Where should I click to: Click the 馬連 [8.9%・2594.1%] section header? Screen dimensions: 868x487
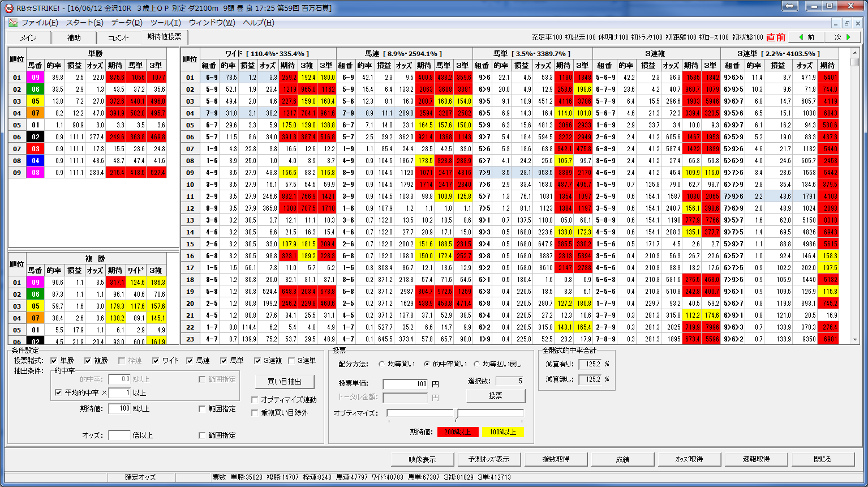[x=404, y=54]
